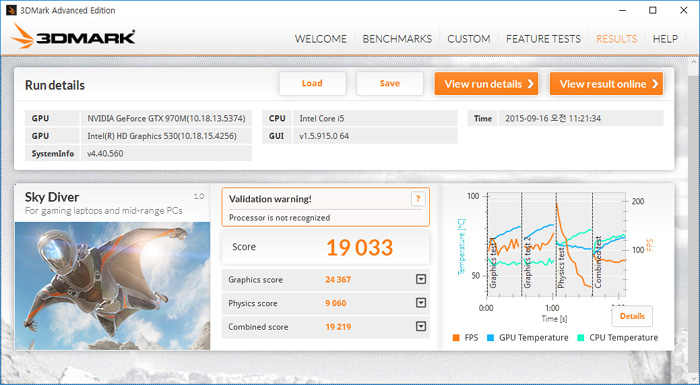The width and height of the screenshot is (700, 385).
Task: Click the Intel Core i5 CPU value
Action: click(x=375, y=118)
